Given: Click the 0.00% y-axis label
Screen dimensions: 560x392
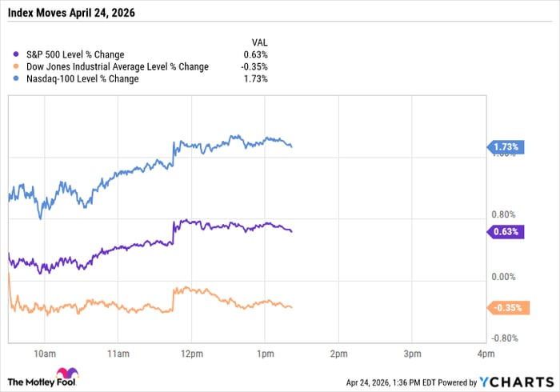Looking at the screenshot, I should coord(504,277).
